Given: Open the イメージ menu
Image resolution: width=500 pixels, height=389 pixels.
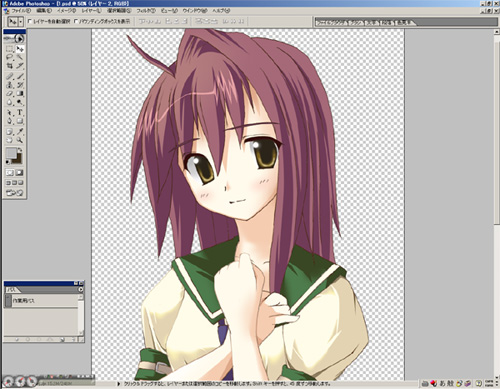Looking at the screenshot, I should tap(66, 11).
